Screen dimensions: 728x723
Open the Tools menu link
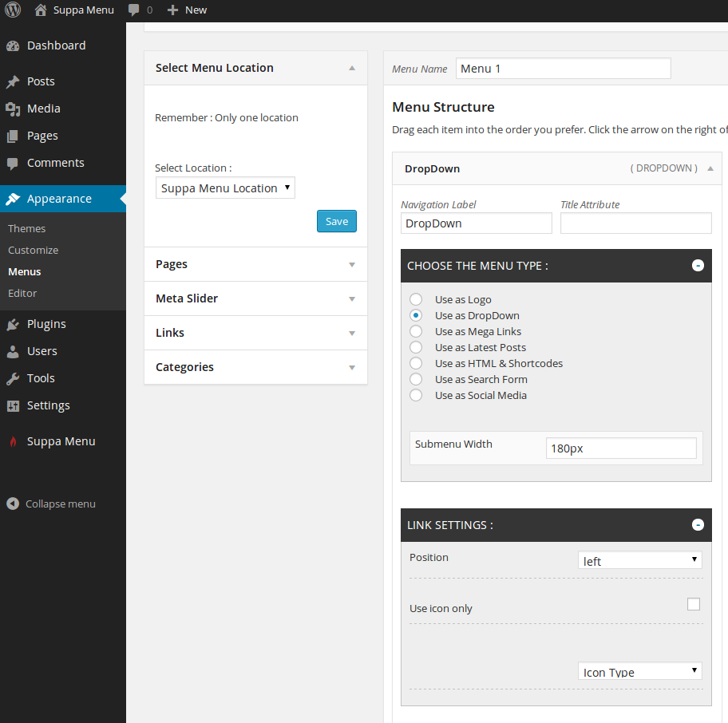[41, 378]
